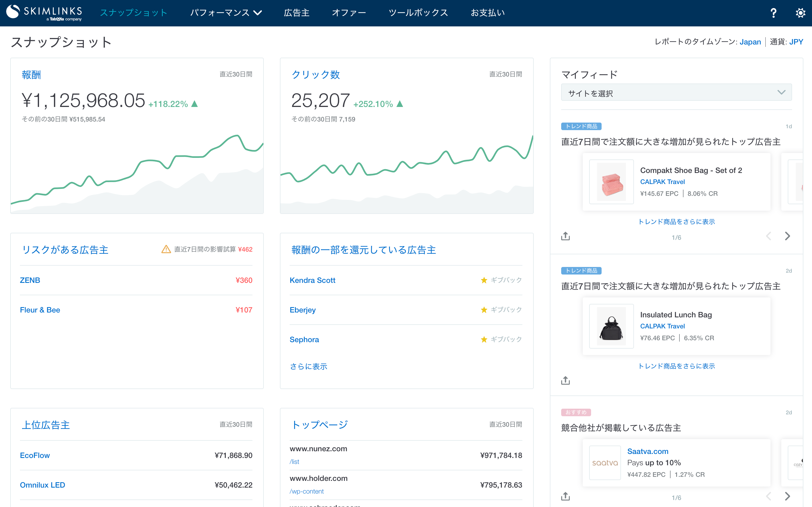Viewport: 812px width, 507px height.
Task: Click the Japan timezone link
Action: pyautogui.click(x=750, y=42)
